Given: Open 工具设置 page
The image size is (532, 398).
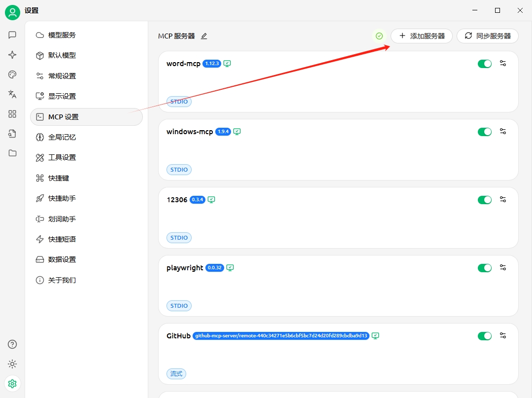Looking at the screenshot, I should (87, 157).
